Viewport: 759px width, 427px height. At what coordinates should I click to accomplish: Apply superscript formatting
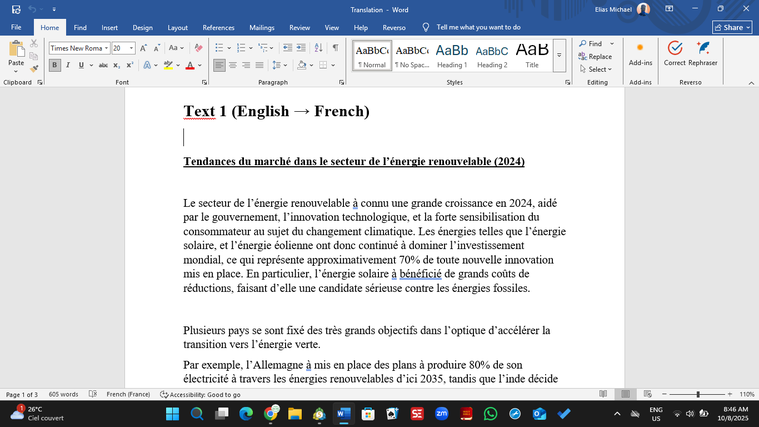pyautogui.click(x=129, y=65)
